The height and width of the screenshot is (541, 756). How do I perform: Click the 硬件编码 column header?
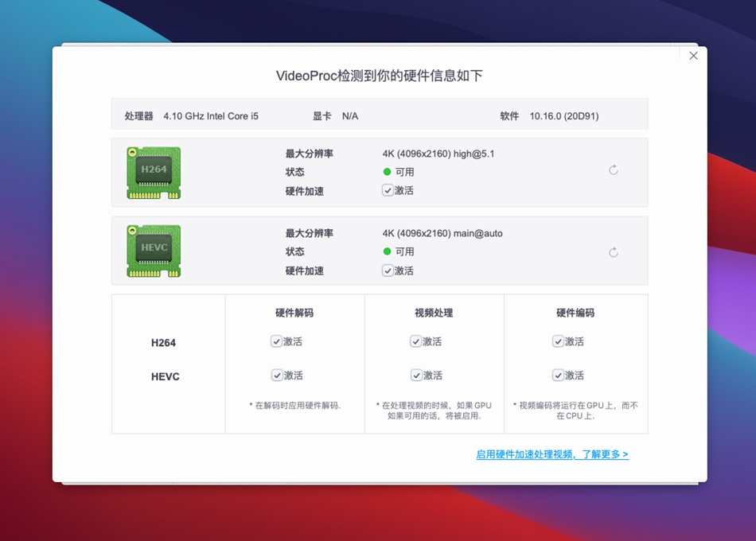(575, 313)
